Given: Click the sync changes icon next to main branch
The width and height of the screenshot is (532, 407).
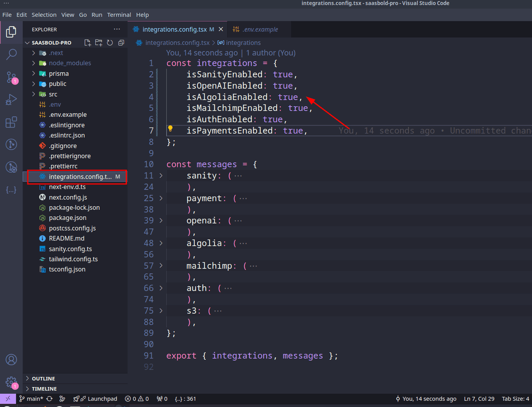Looking at the screenshot, I should [49, 399].
